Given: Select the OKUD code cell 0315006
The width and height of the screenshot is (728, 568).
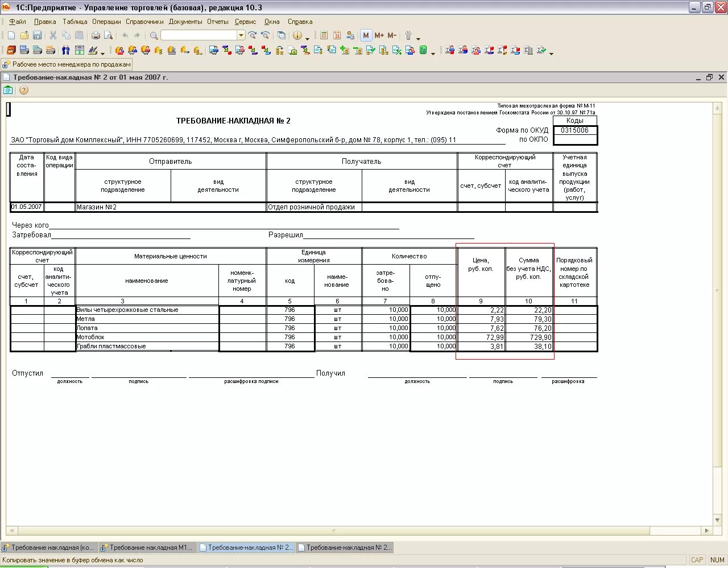Looking at the screenshot, I should [x=575, y=130].
